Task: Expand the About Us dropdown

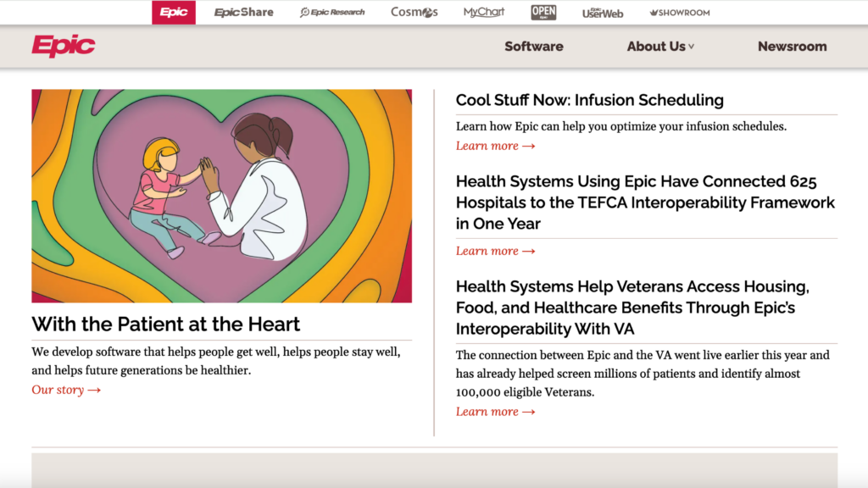Action: [x=655, y=47]
